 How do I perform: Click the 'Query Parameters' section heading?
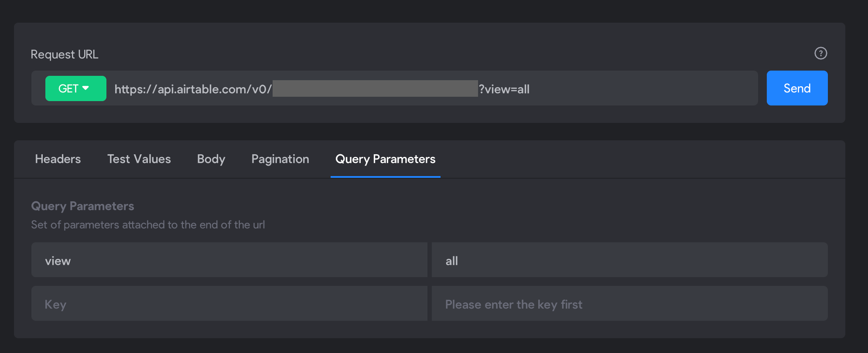(x=83, y=206)
